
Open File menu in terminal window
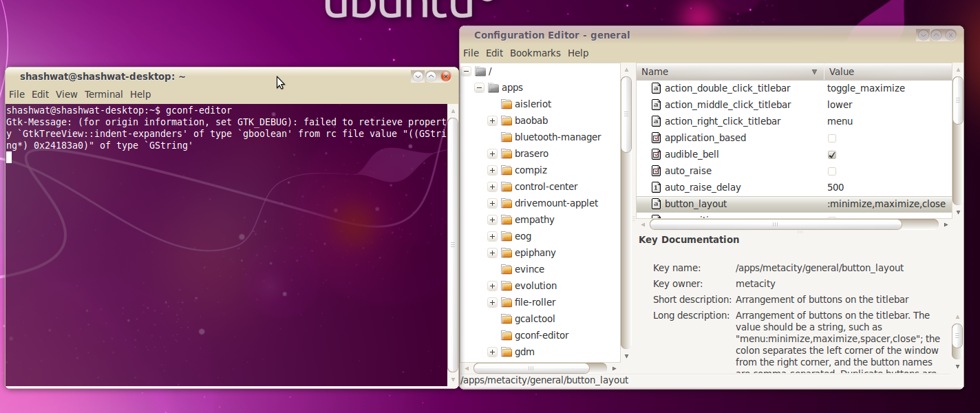click(17, 94)
